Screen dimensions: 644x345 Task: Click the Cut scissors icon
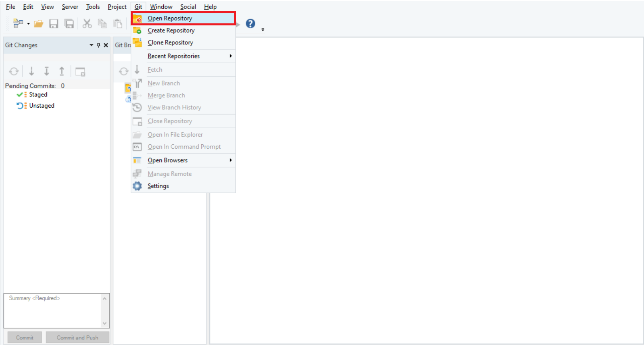pos(87,24)
